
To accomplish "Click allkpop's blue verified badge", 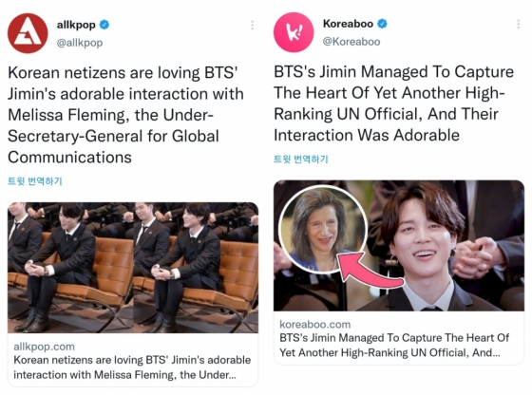I will coord(104,25).
